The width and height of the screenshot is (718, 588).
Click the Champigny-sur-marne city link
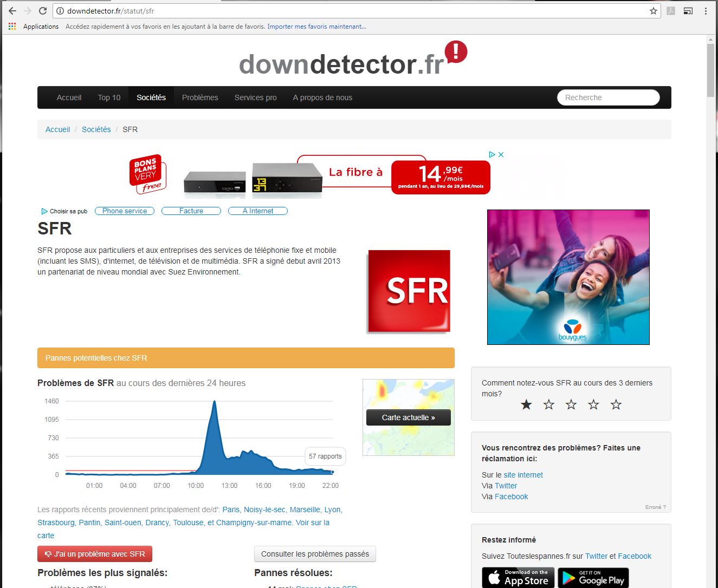[254, 522]
